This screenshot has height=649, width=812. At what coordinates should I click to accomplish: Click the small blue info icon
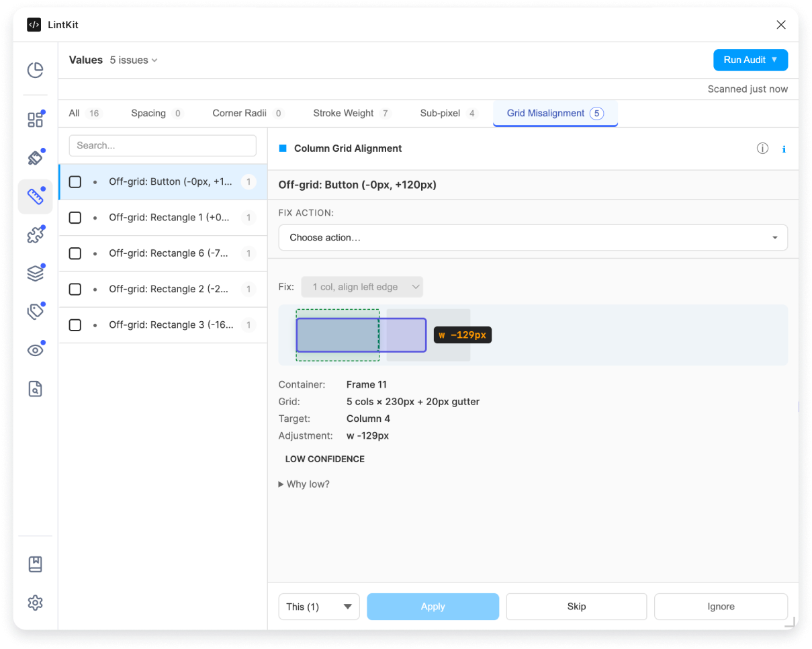(x=784, y=149)
